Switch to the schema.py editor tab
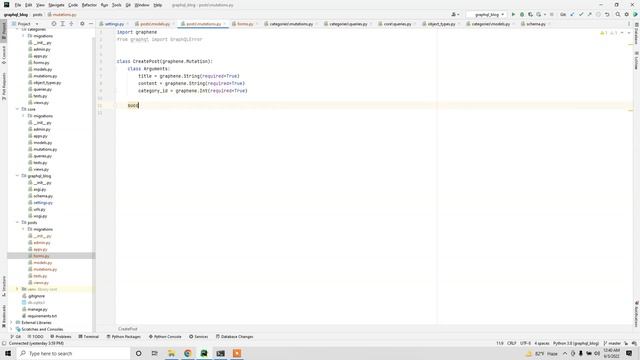The image size is (640, 360). (x=536, y=24)
